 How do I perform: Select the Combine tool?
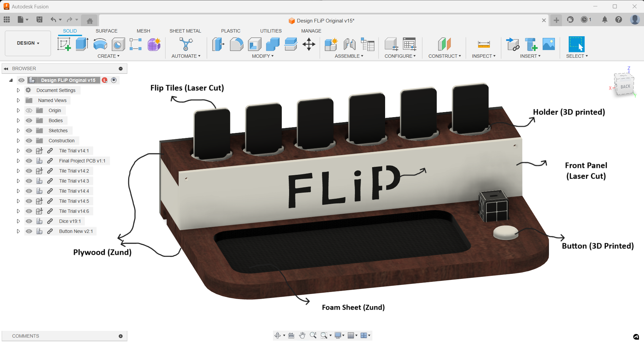pyautogui.click(x=273, y=44)
